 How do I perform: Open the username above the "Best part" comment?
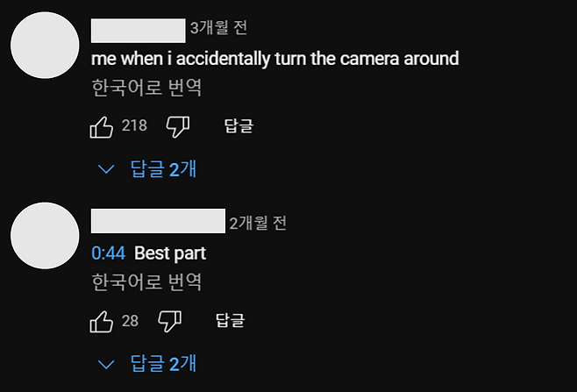point(158,223)
